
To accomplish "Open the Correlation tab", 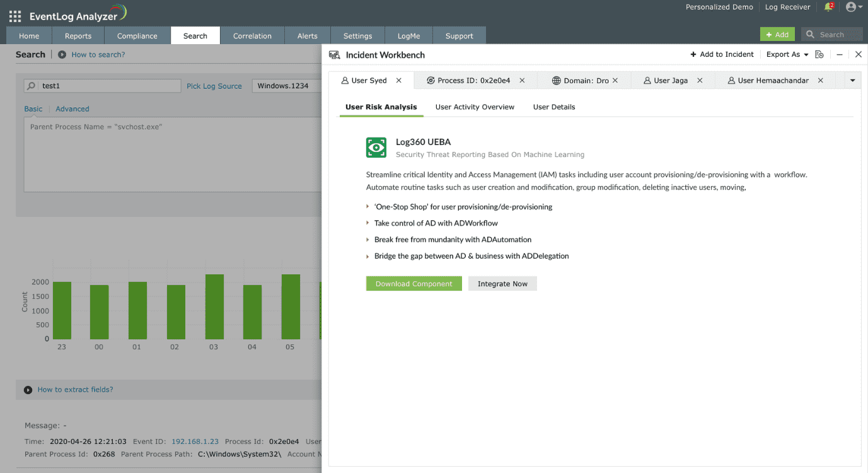I will 252,36.
